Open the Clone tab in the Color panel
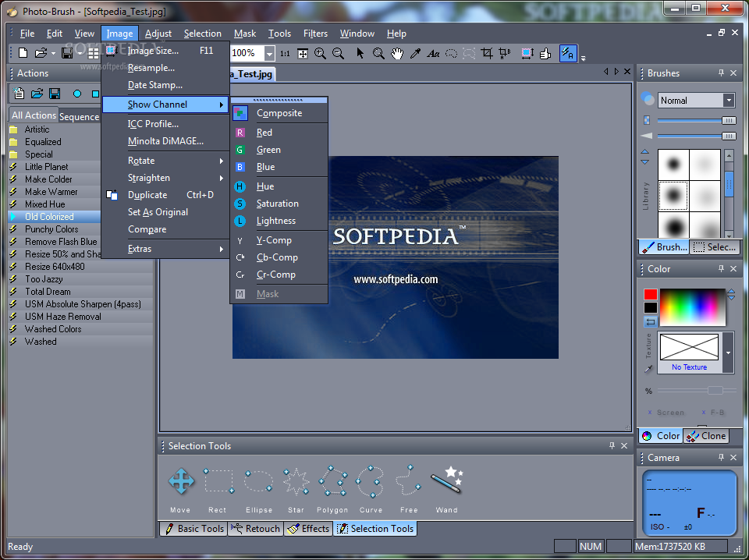The width and height of the screenshot is (749, 560). tap(706, 435)
